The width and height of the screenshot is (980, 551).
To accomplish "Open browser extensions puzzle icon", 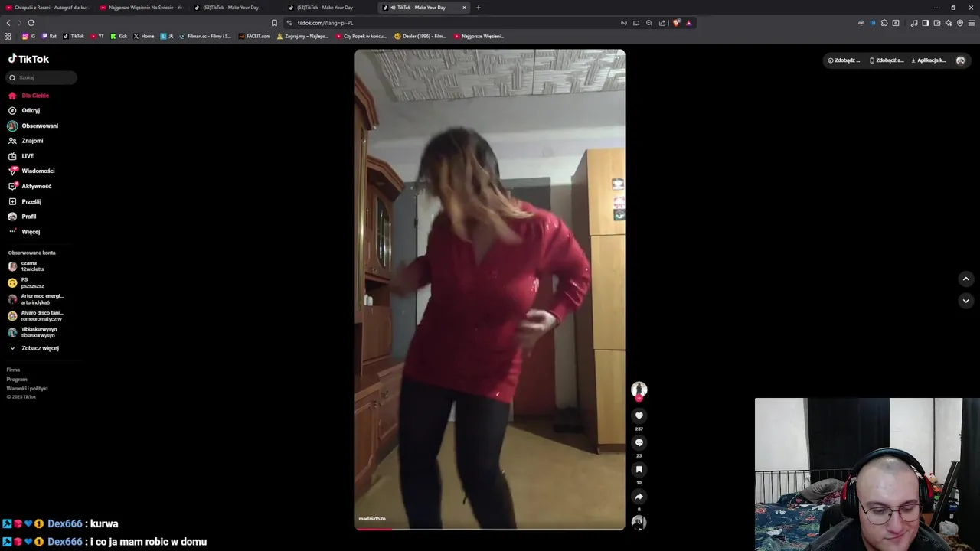I will coord(884,23).
